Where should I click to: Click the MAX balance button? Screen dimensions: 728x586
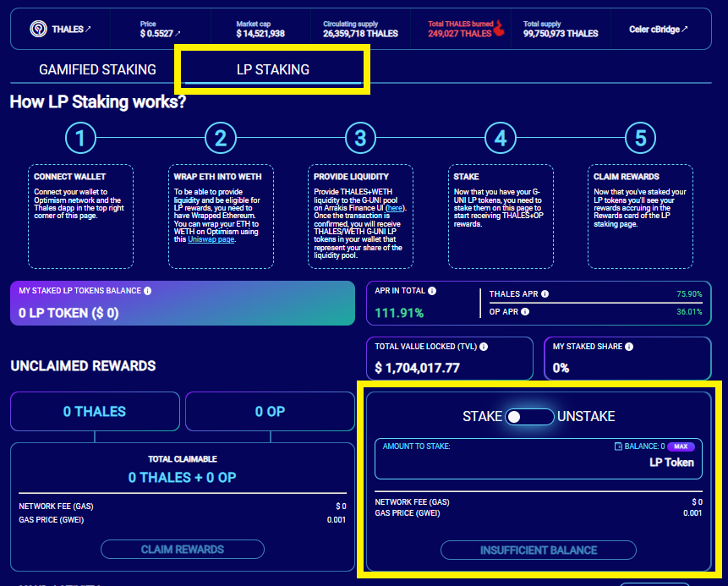(x=681, y=446)
